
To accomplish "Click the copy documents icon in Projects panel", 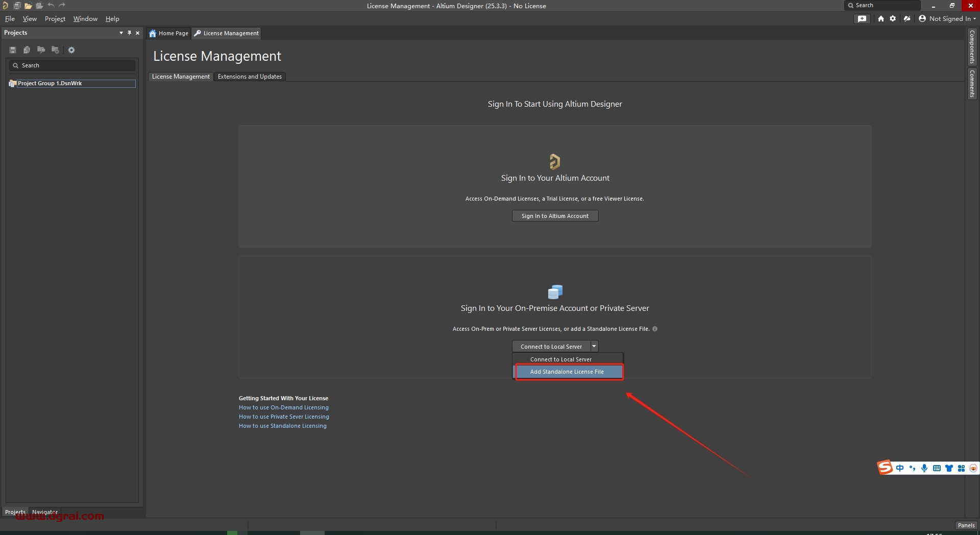I will [27, 50].
